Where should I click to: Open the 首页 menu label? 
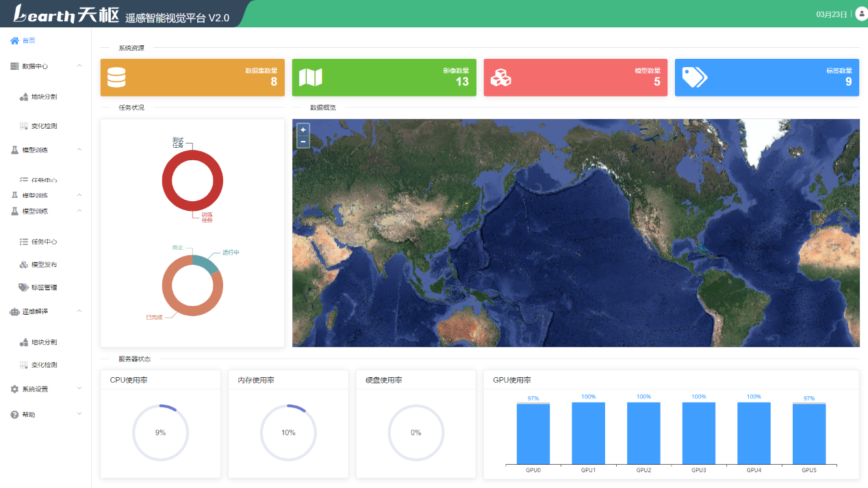coord(29,40)
